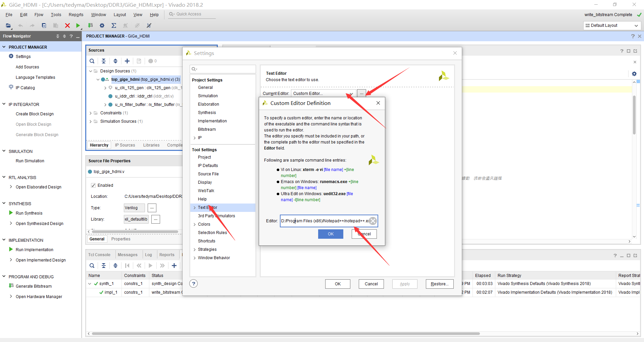Viewport: 644px width, 342px height.
Task: Expand Simulation Sources folder
Action: pyautogui.click(x=91, y=121)
